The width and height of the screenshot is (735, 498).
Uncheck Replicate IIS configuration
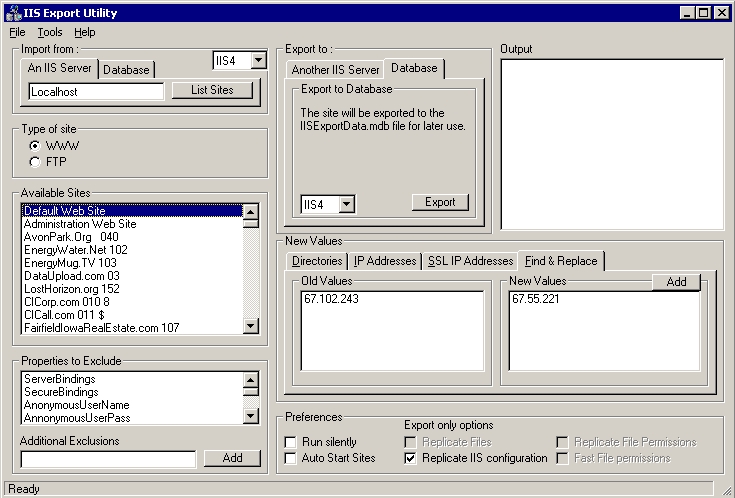410,458
